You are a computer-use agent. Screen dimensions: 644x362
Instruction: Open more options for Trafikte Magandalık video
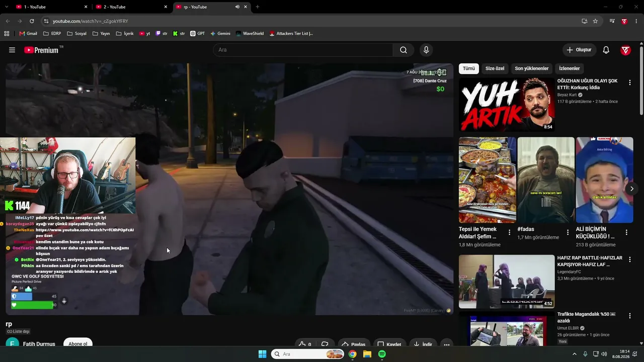click(629, 316)
